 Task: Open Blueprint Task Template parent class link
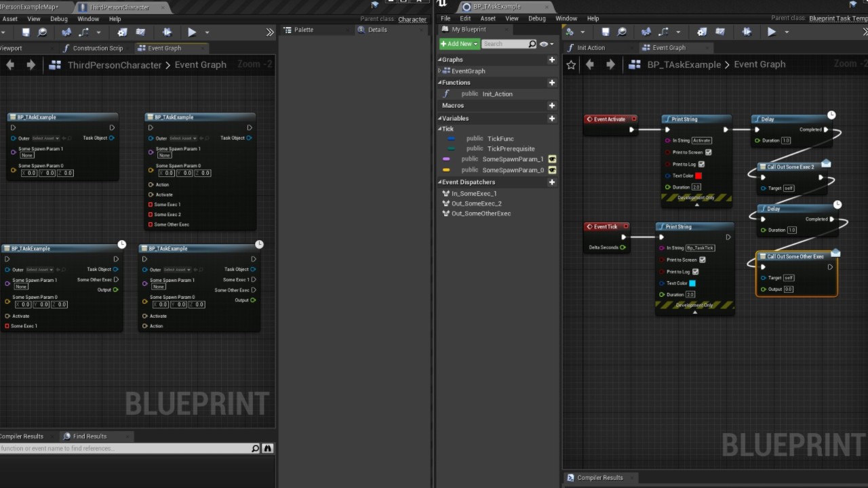(x=838, y=18)
